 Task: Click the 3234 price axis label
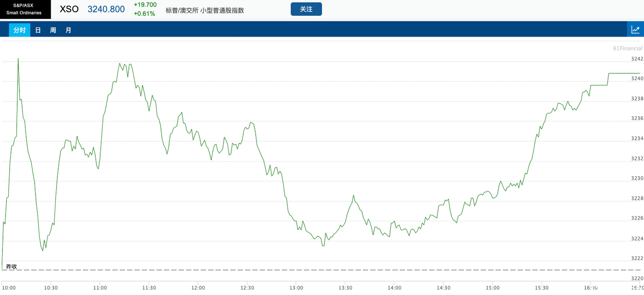pyautogui.click(x=637, y=138)
